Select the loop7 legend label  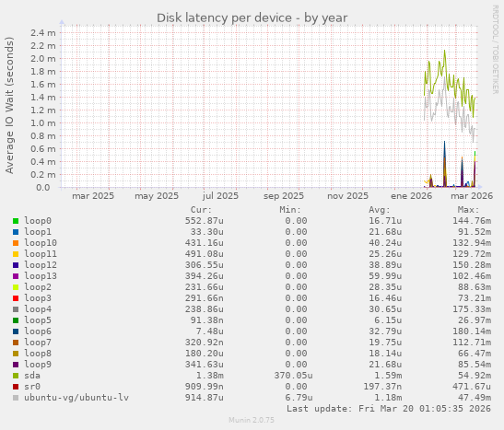point(38,342)
